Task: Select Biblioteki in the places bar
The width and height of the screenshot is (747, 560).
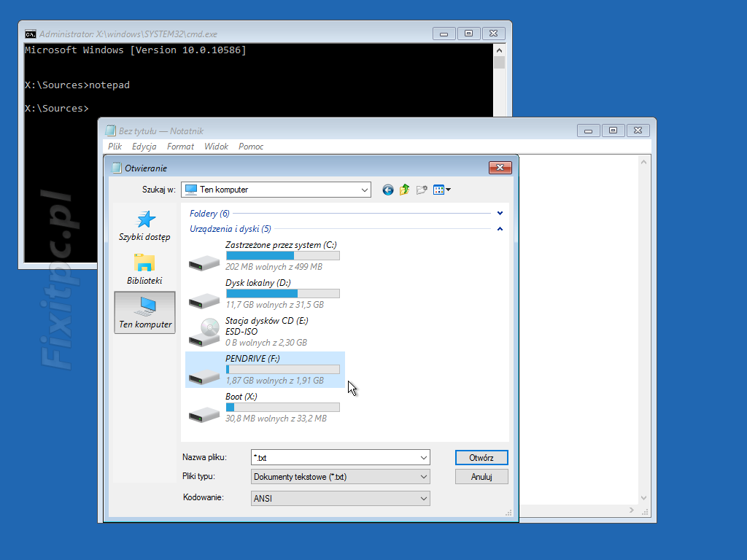Action: click(144, 270)
